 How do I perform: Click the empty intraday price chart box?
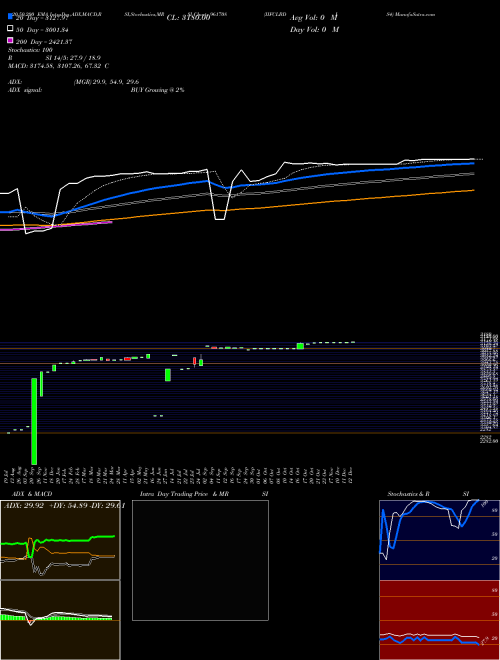coord(200,560)
